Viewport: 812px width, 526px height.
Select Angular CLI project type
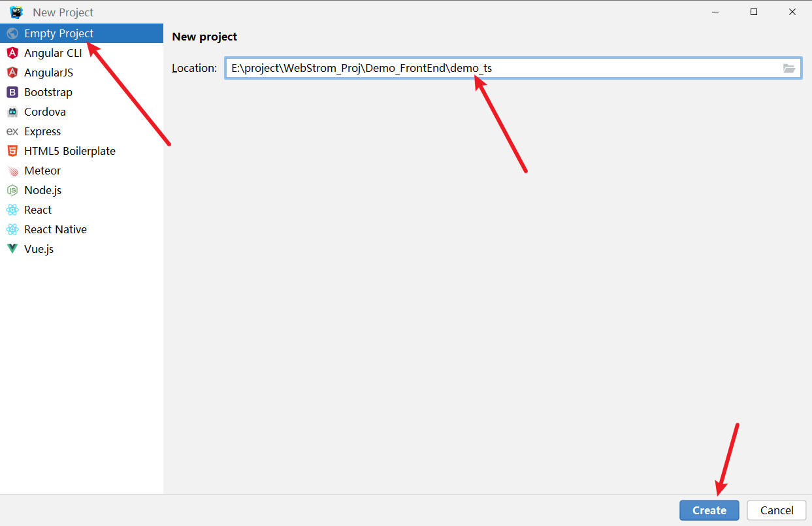[x=82, y=53]
